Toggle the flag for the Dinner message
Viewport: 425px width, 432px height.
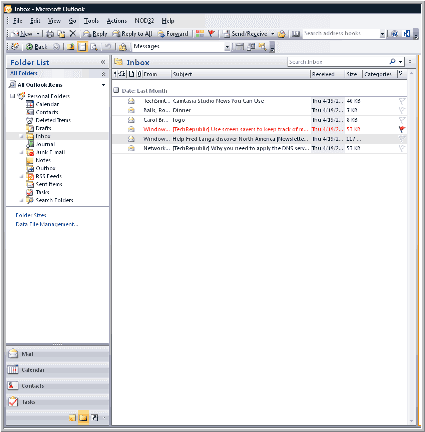point(402,110)
